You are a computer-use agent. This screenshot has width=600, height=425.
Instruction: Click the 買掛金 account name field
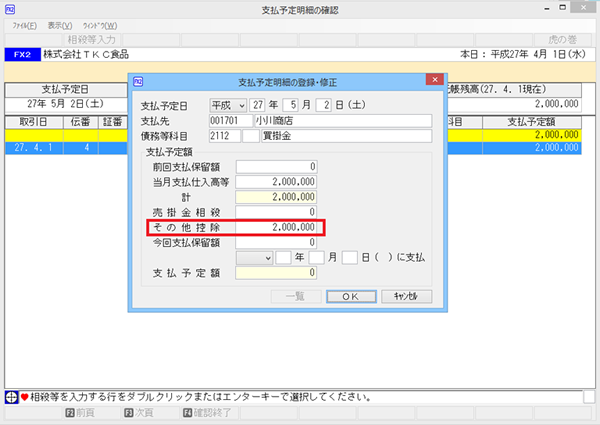(x=347, y=136)
